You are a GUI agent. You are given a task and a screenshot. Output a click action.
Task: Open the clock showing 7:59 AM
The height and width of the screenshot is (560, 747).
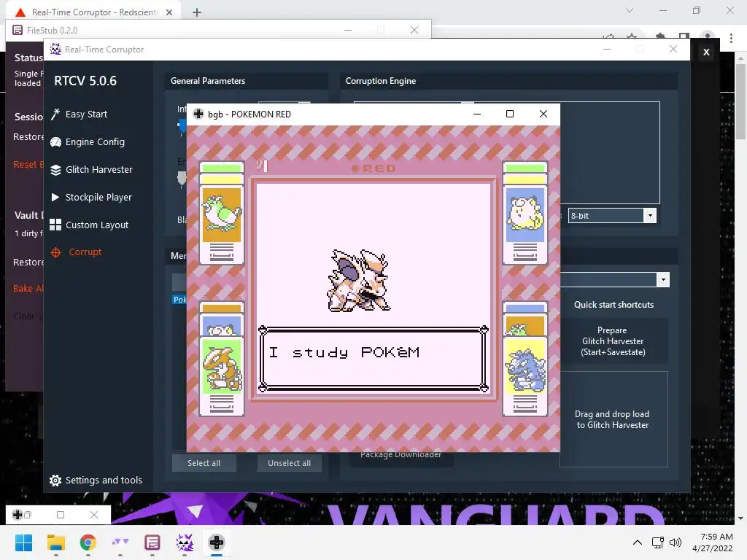(713, 542)
